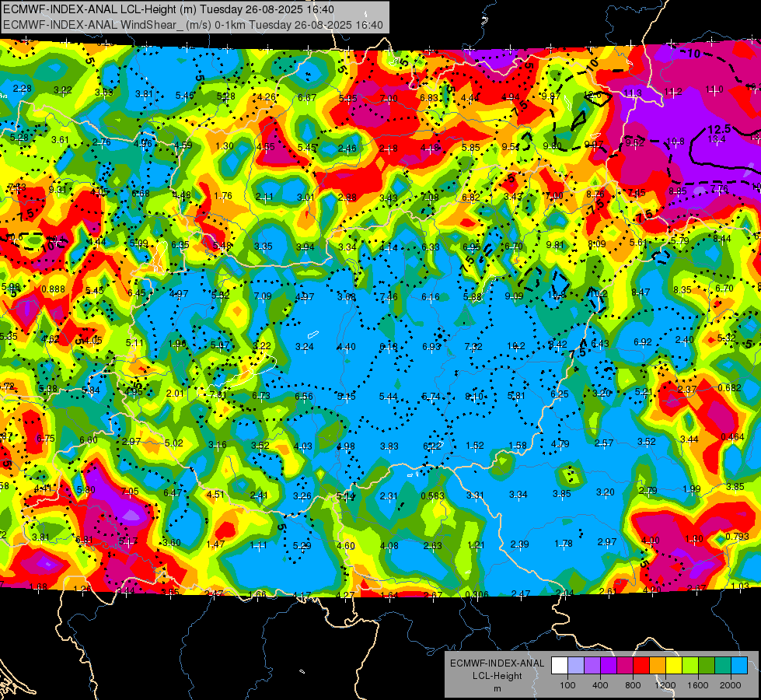
Task: Click the wind shear value 7.05
Action: click(130, 491)
